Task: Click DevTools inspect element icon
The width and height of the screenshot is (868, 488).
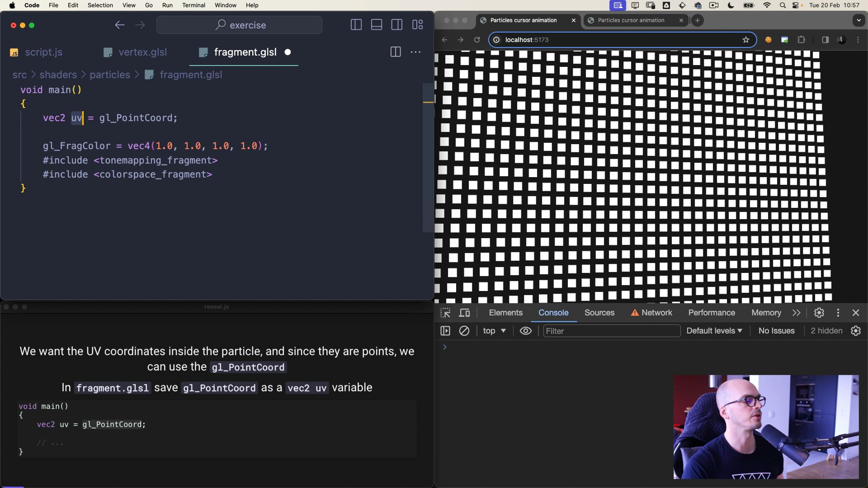Action: coord(445,313)
